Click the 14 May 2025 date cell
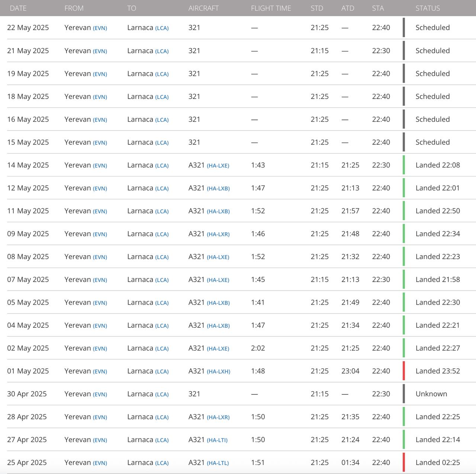Screen dimensions: 476x474 (x=28, y=165)
